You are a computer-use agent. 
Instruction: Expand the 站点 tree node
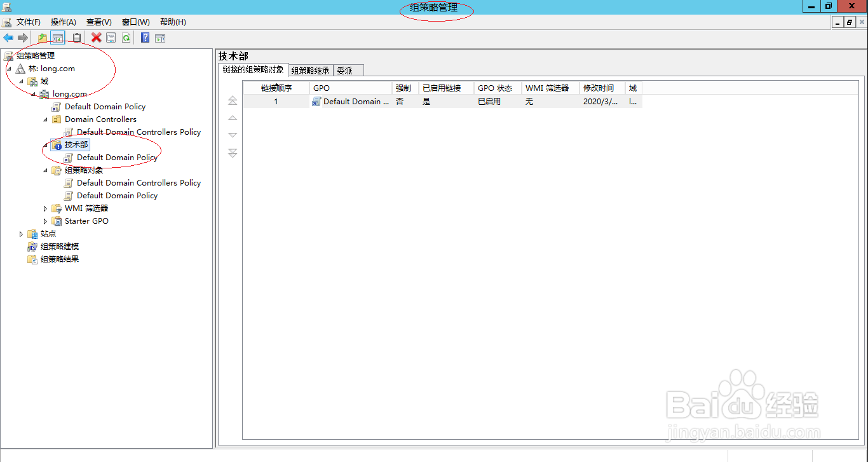tap(21, 233)
